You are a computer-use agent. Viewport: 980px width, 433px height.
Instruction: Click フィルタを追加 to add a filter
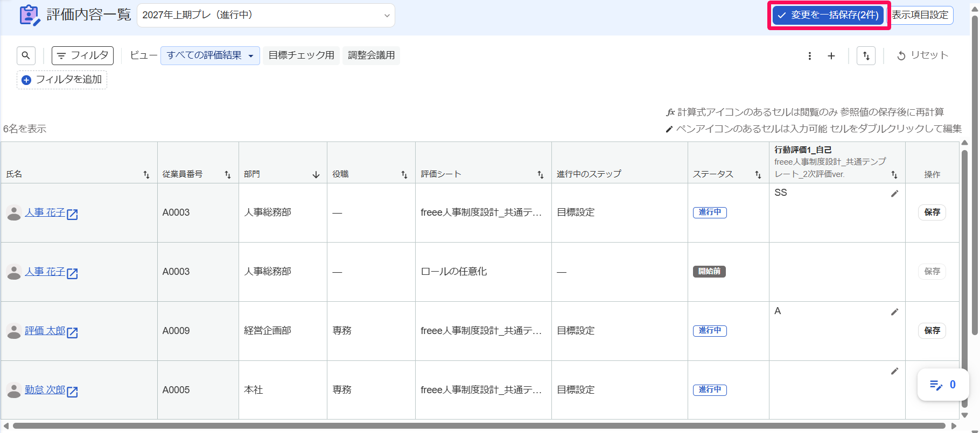[x=62, y=80]
